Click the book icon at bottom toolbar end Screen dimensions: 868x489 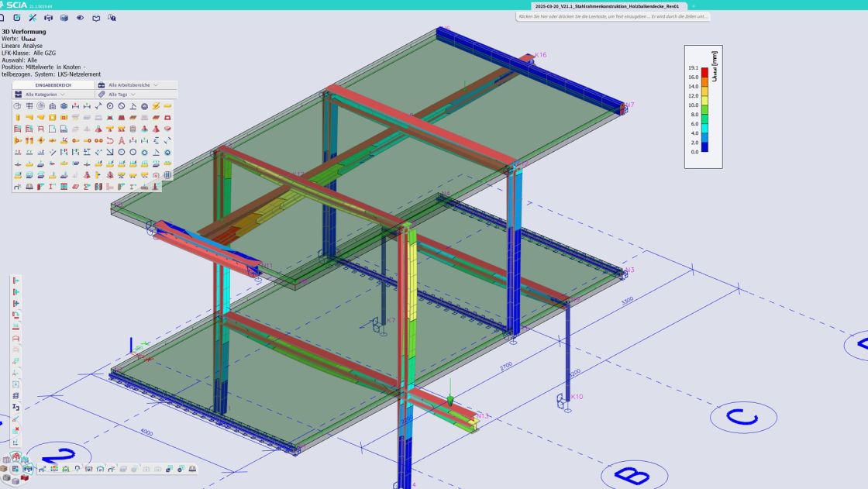coord(191,469)
